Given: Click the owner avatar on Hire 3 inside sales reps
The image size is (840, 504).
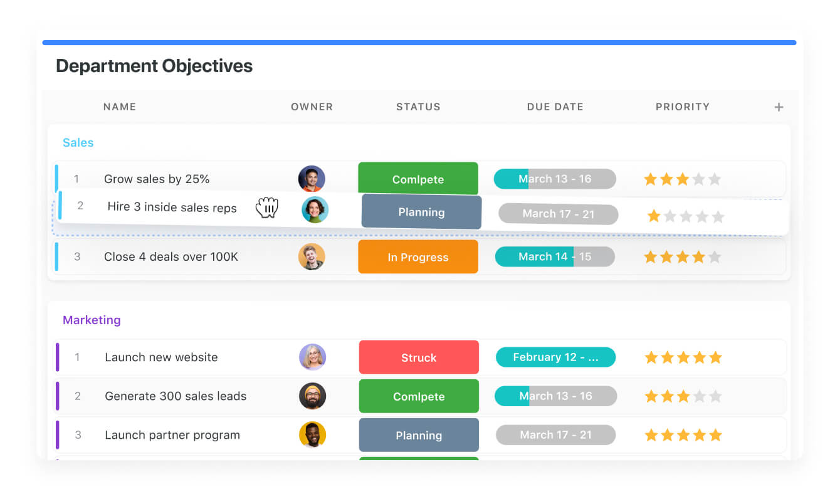Looking at the screenshot, I should coord(315,210).
